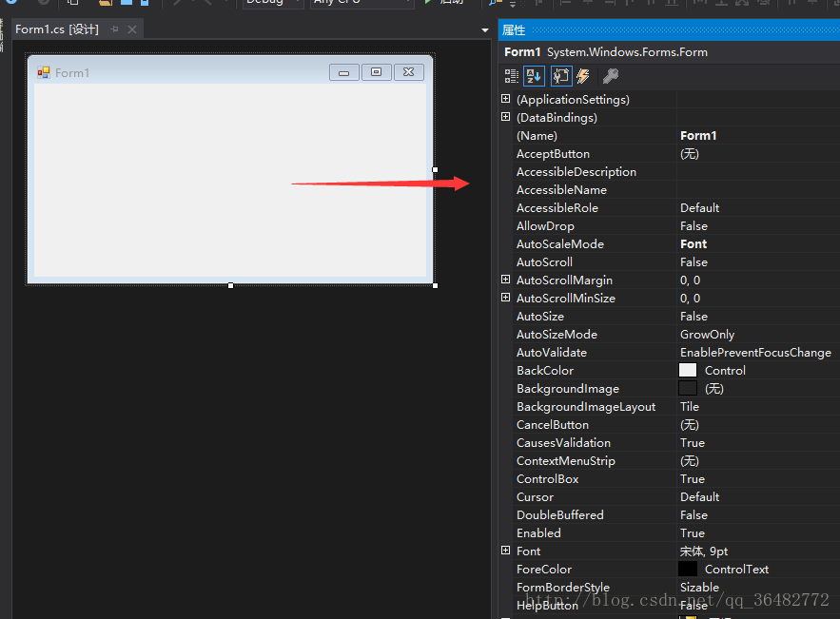
Task: Expand (DataBindings) property group
Action: [x=505, y=117]
